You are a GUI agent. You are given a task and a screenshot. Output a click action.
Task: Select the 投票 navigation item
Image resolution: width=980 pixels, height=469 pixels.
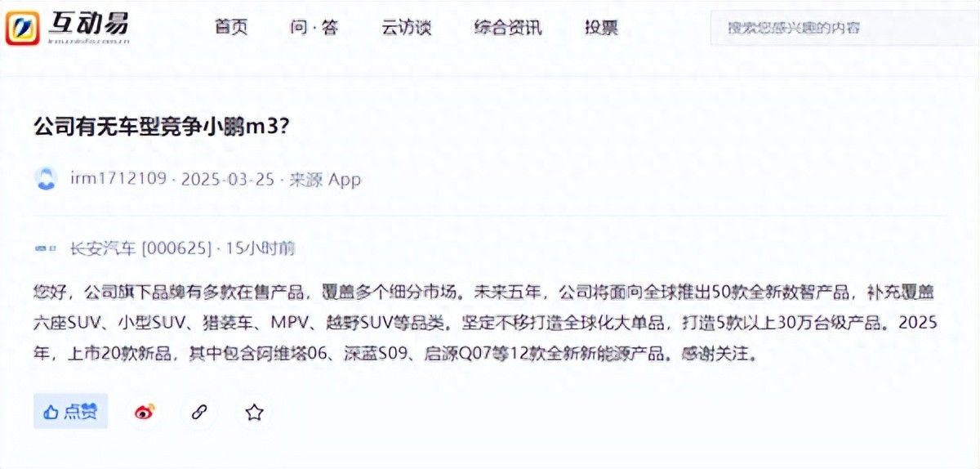(602, 28)
